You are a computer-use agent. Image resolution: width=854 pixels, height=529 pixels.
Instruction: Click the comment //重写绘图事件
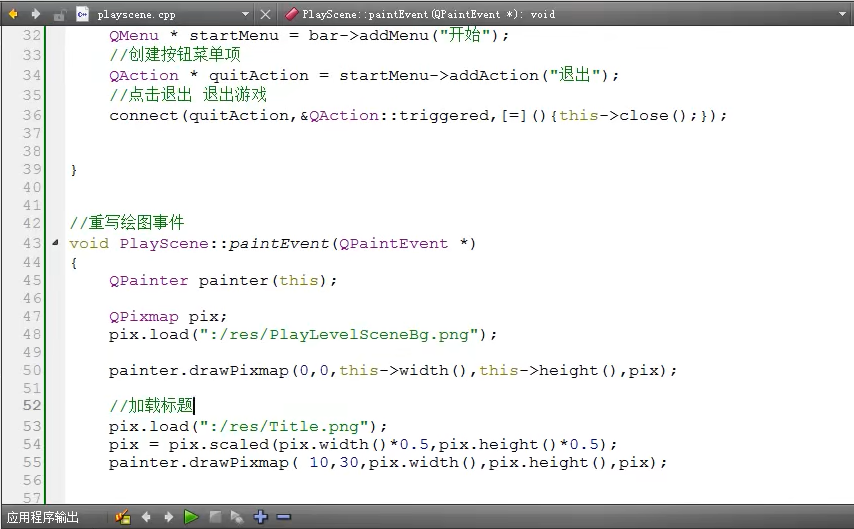pos(127,222)
